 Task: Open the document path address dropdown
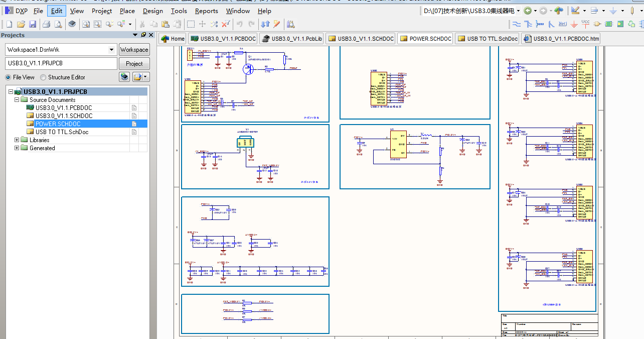(518, 11)
